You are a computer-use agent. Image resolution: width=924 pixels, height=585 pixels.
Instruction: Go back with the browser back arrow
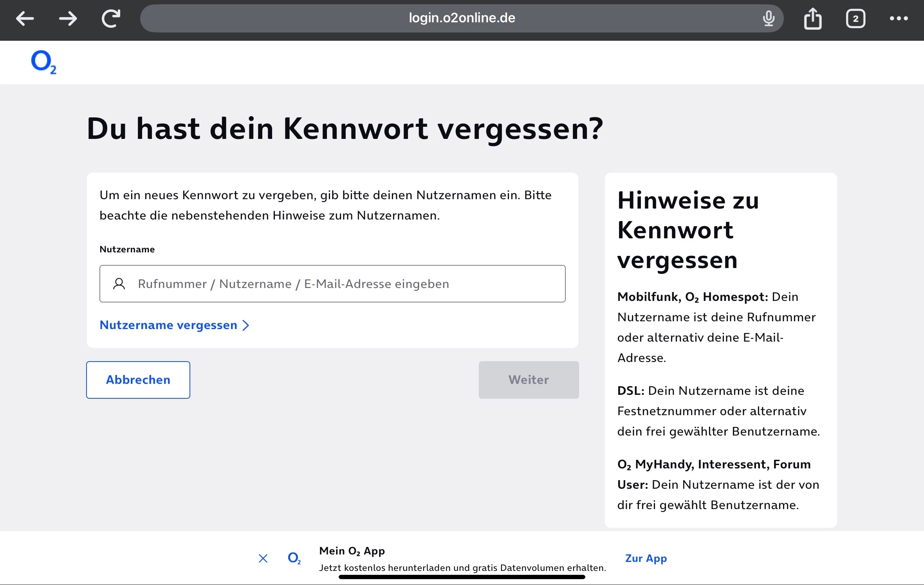click(25, 18)
